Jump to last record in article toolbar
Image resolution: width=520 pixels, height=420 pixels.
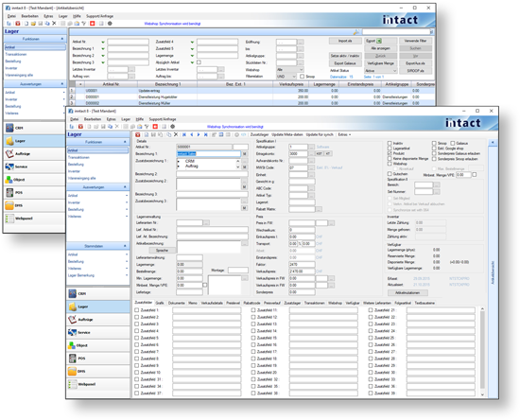[205, 134]
